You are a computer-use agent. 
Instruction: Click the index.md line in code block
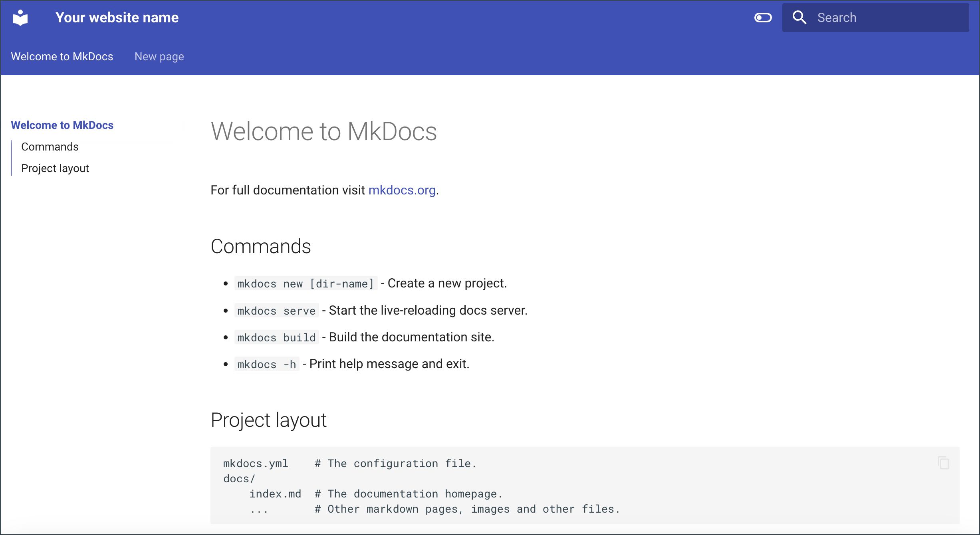275,494
